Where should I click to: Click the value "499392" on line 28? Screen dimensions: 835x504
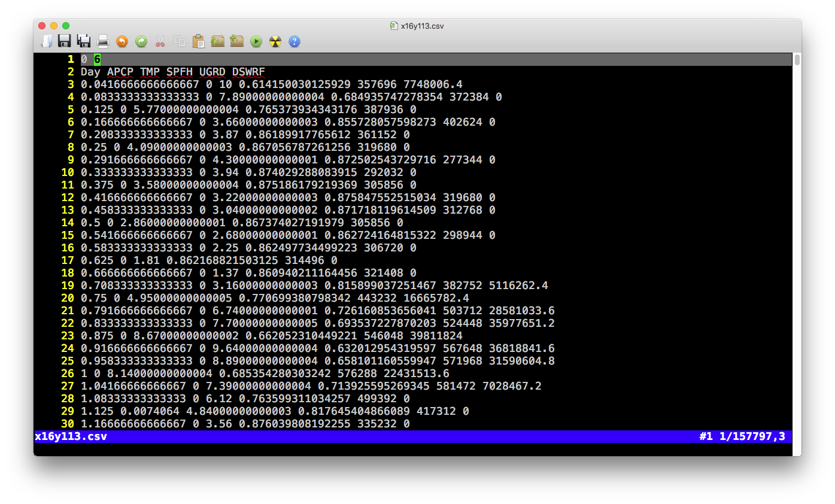(x=377, y=399)
